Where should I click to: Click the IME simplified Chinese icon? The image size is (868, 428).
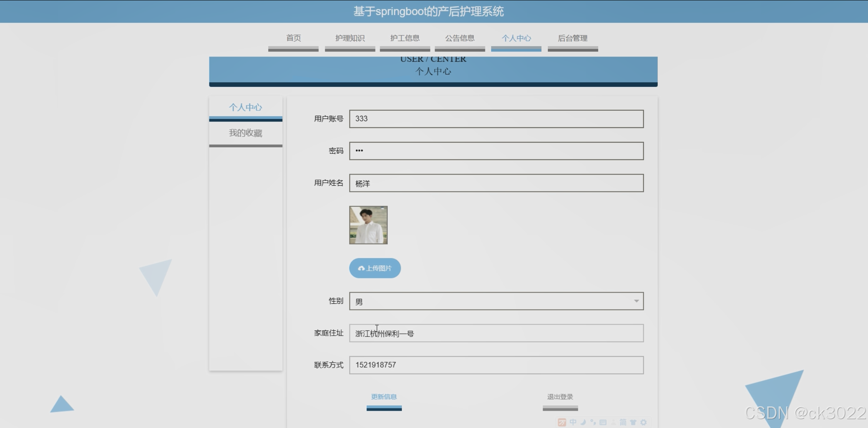click(x=623, y=422)
